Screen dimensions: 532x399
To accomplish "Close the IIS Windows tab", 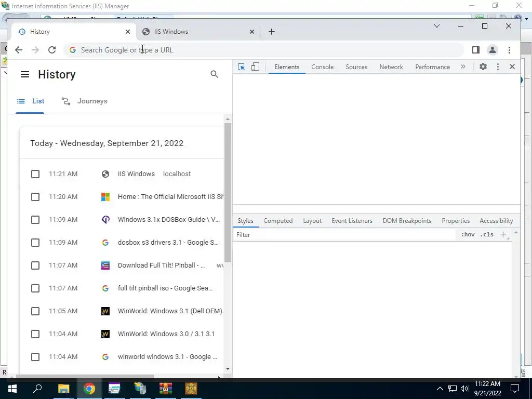I will 252,32.
